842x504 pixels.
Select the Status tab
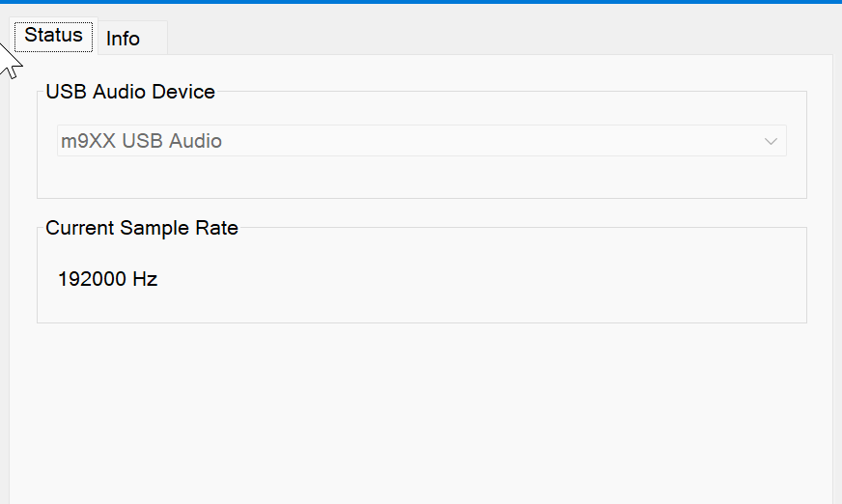(54, 36)
